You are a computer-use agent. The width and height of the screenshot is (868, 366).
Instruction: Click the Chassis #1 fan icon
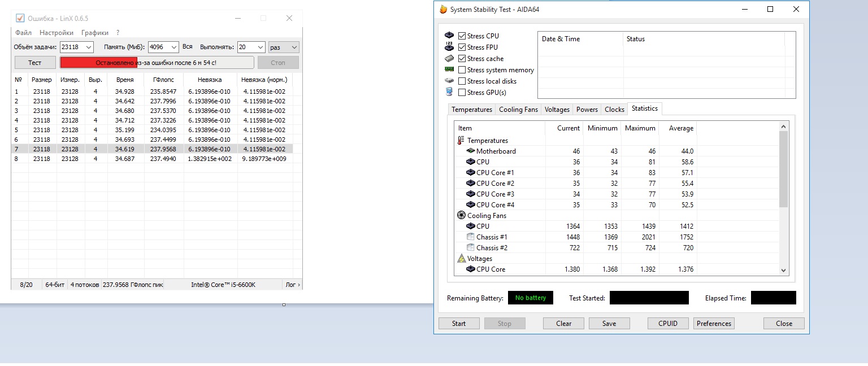point(470,237)
